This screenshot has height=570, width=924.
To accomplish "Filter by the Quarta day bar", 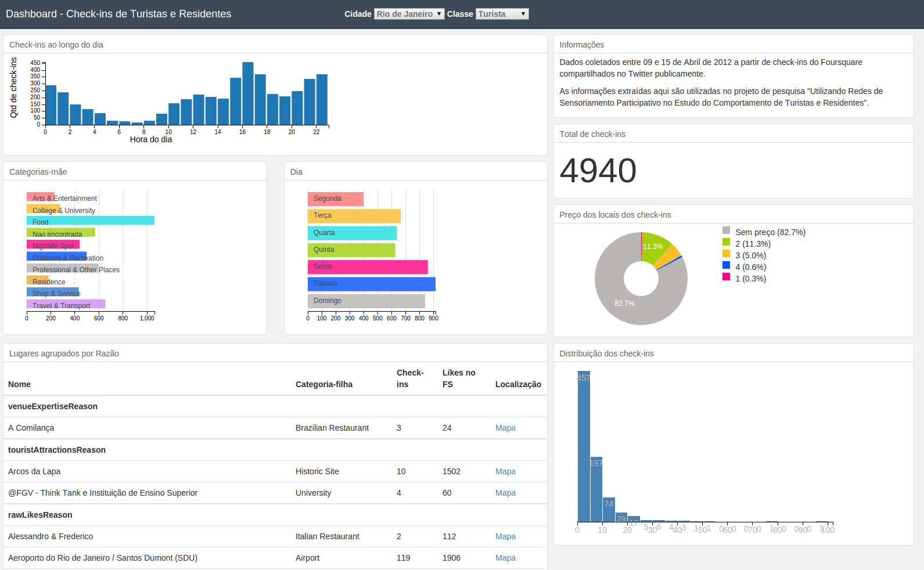I will pos(352,233).
